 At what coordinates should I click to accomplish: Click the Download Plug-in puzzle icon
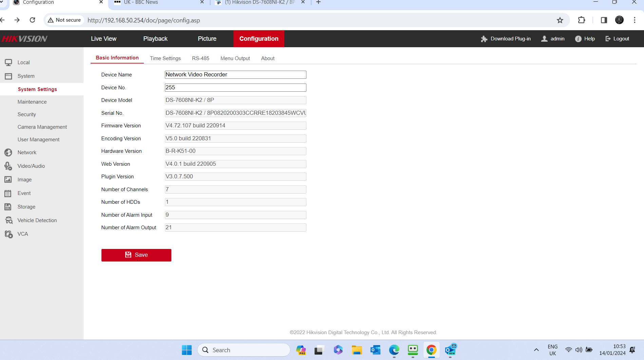coord(484,38)
